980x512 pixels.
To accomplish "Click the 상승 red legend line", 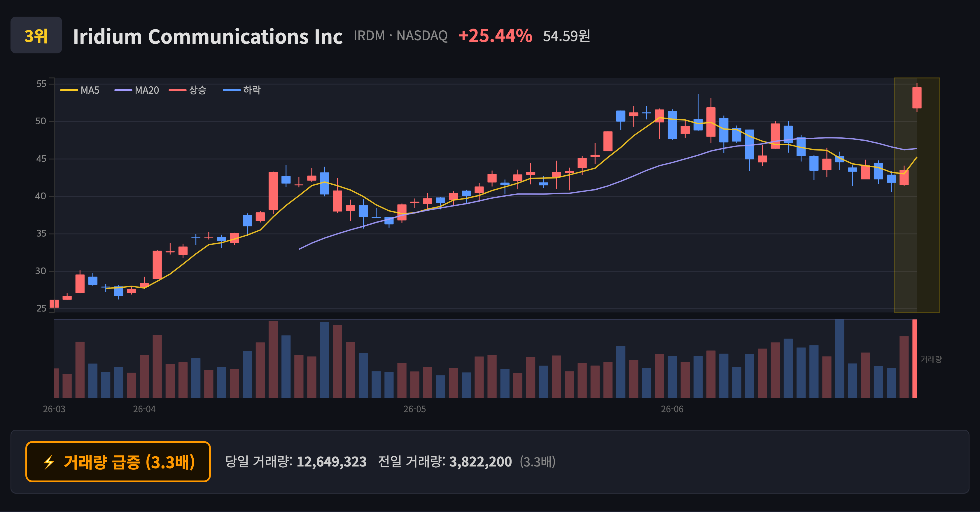I will tap(178, 90).
